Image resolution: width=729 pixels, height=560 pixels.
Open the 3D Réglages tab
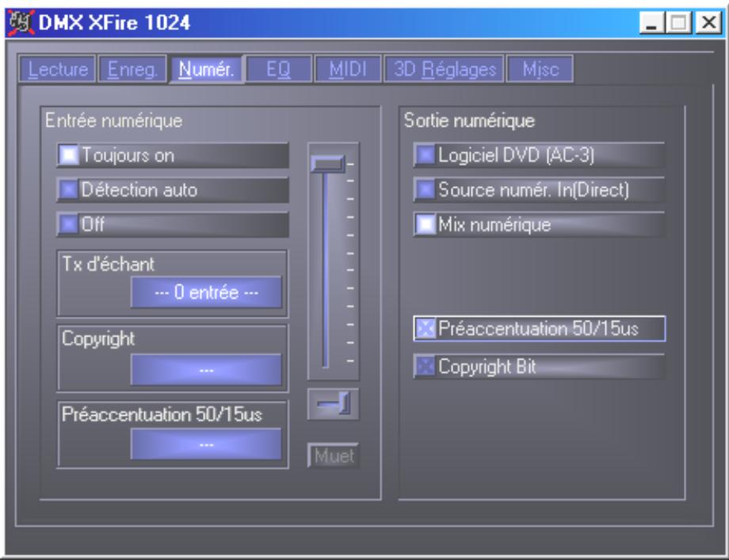tap(445, 69)
